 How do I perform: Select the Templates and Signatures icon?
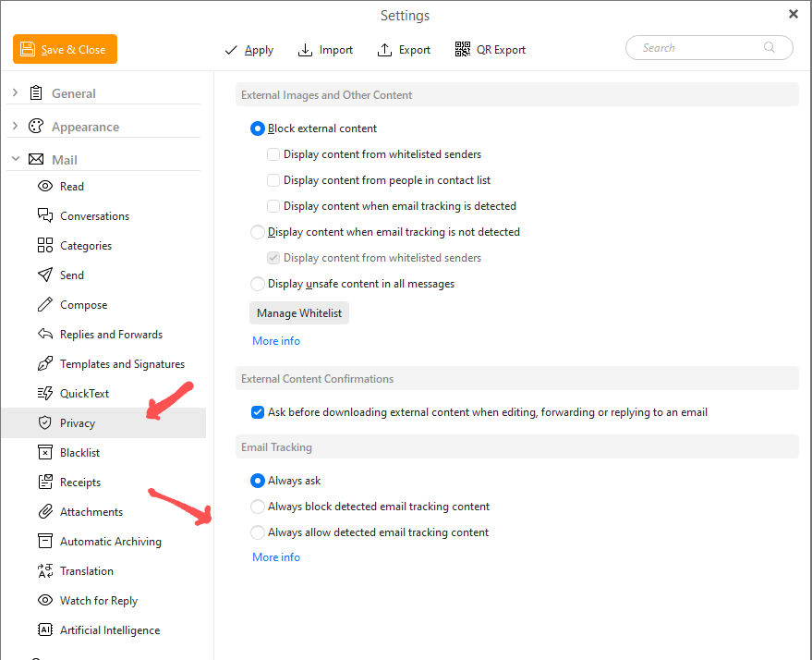44,364
